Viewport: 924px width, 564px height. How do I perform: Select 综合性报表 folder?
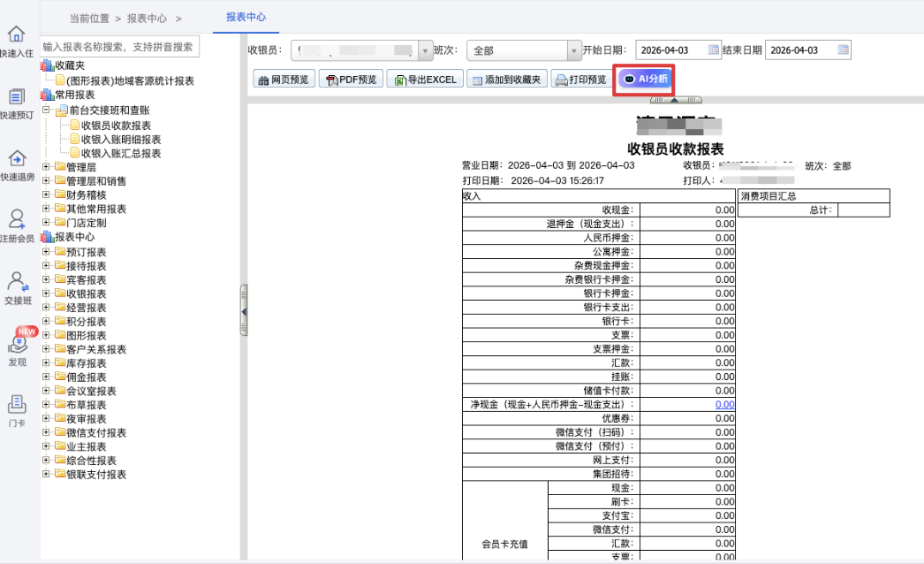coord(91,461)
